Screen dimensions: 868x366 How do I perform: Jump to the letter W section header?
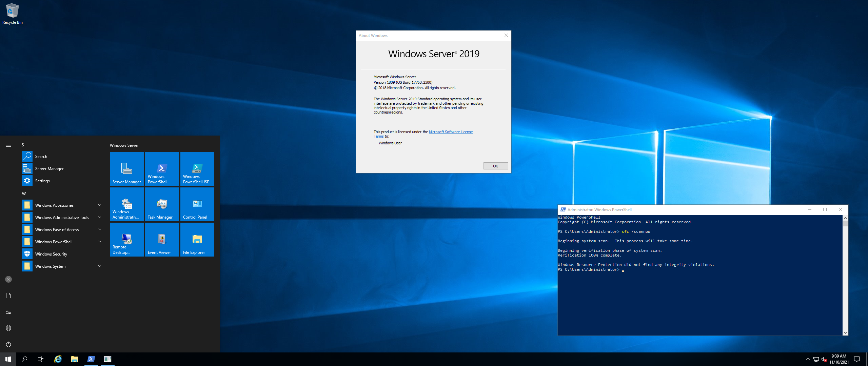pyautogui.click(x=24, y=194)
